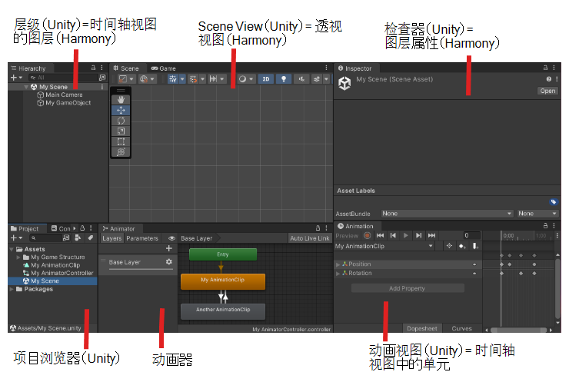Switch to the Console tab
Viewport: 569px width, 392px height.
(x=61, y=228)
